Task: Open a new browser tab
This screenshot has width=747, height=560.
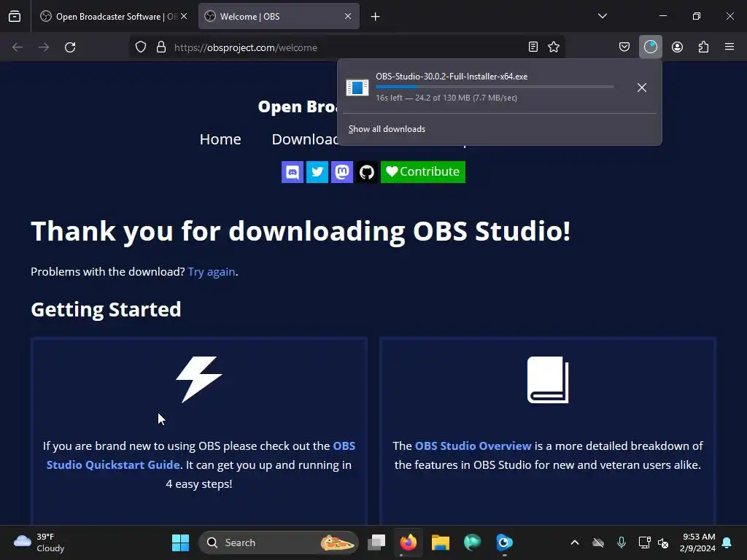Action: point(376,17)
